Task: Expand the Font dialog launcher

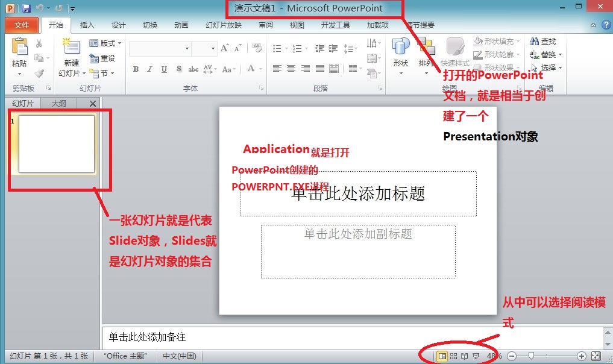Action: [x=261, y=89]
